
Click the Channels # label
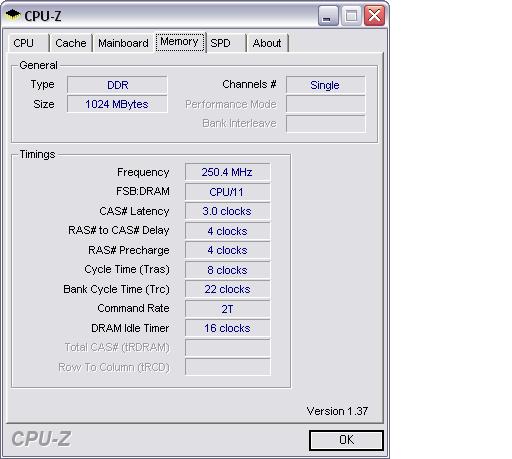pyautogui.click(x=249, y=84)
